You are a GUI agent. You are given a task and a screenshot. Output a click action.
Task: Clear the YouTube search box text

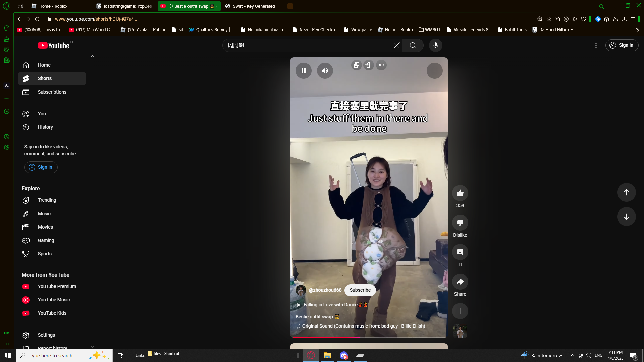[x=396, y=45]
